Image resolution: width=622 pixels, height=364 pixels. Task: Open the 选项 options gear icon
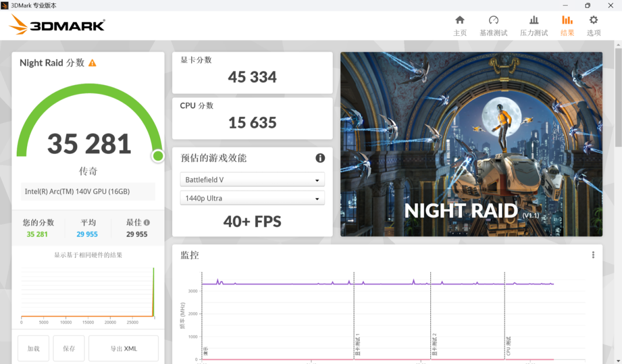593,20
